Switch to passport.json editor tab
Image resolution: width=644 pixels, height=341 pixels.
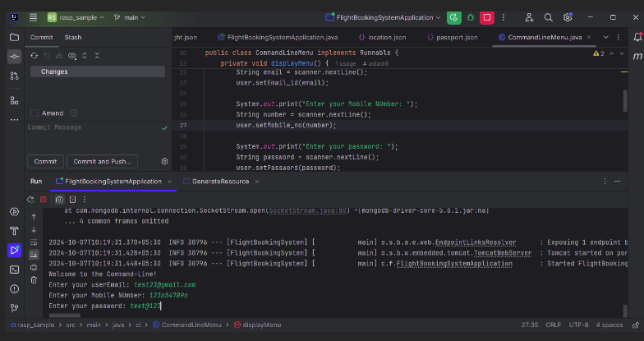point(452,38)
